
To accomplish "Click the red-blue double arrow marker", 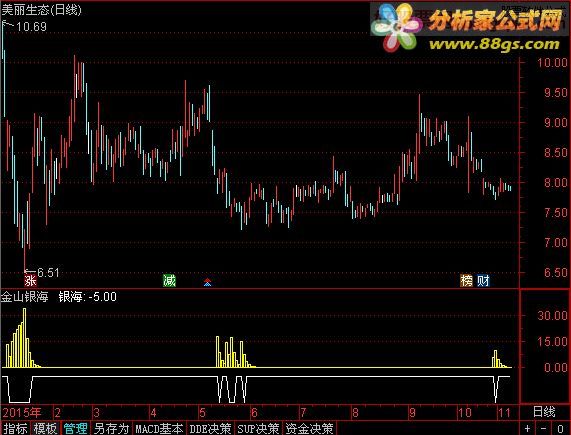I will (x=208, y=282).
